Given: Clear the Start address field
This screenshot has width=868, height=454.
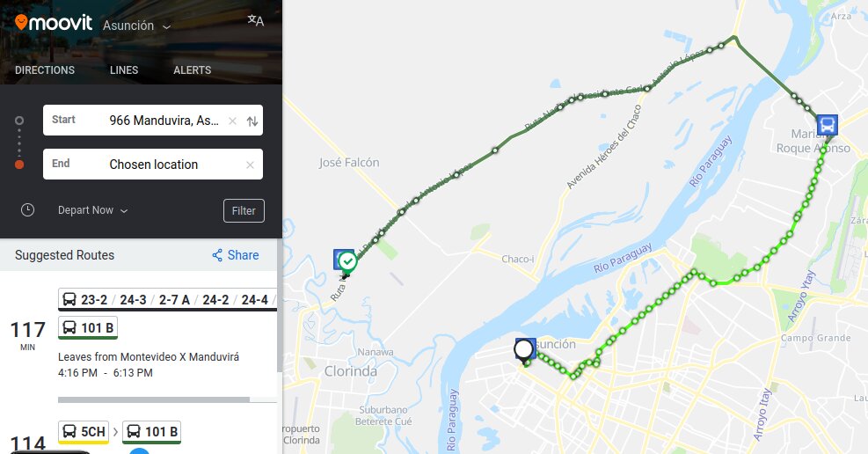Looking at the screenshot, I should pos(232,121).
